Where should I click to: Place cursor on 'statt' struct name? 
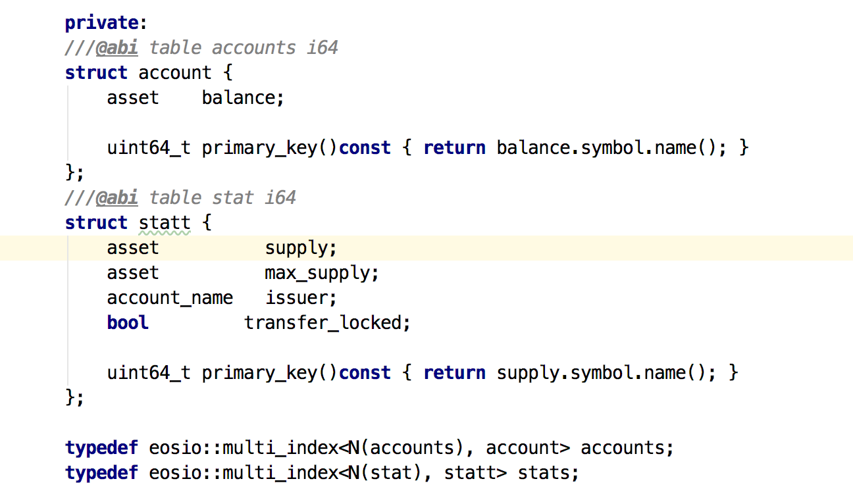[165, 222]
